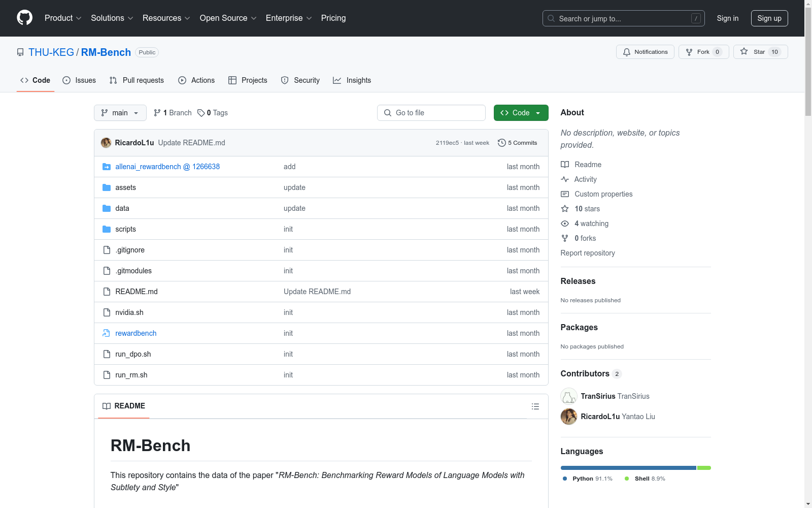Click the Releases heading link

coord(578,281)
